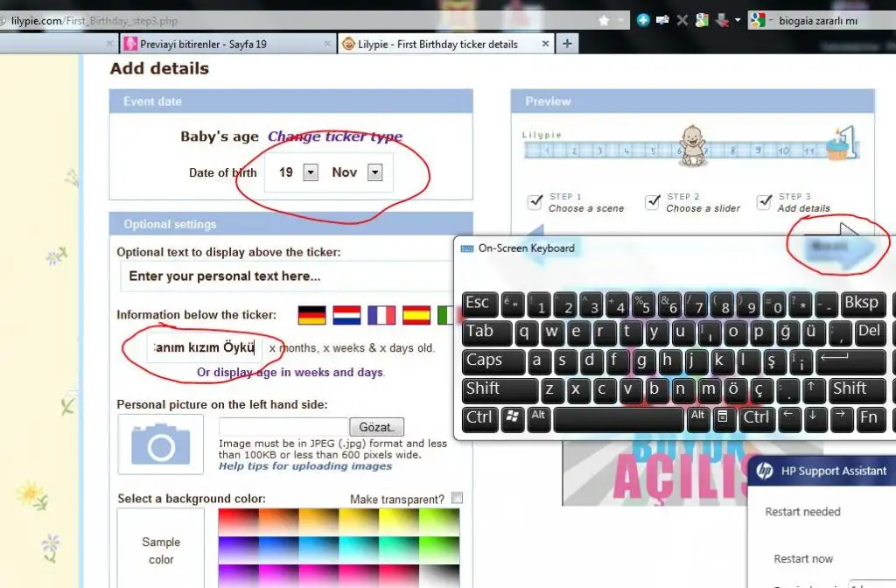The image size is (896, 588).
Task: Click the left arrow key on keyboard
Action: [x=788, y=417]
